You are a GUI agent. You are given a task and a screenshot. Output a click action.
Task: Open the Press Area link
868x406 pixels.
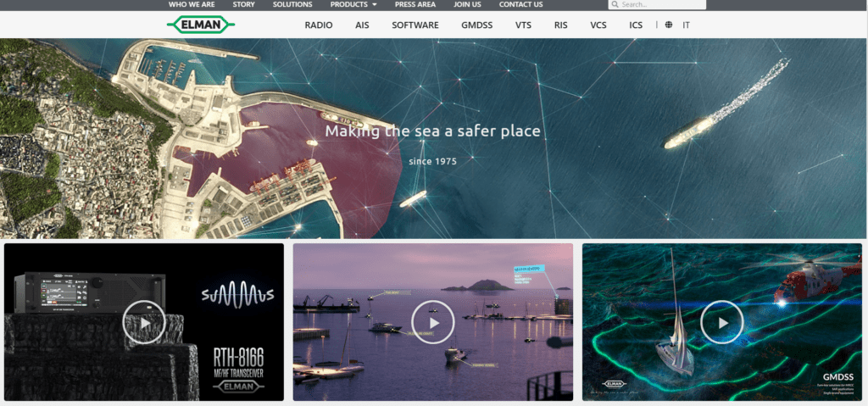[x=415, y=5]
